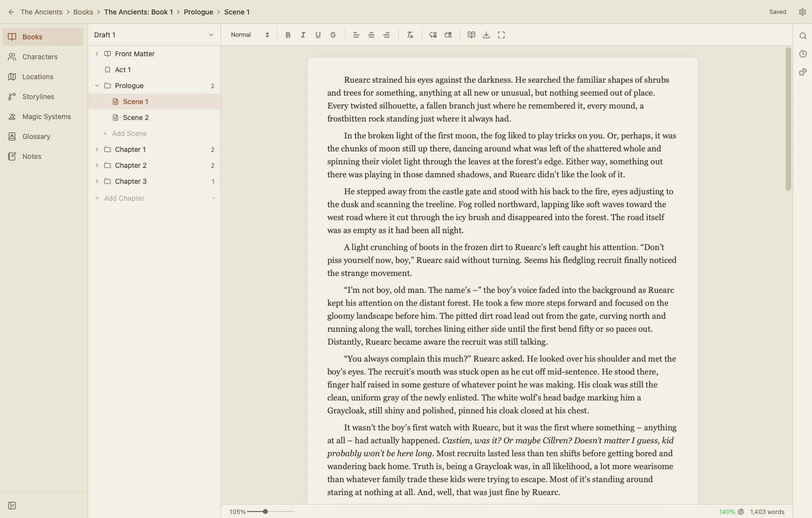The image size is (812, 518).
Task: Click the editor vertical scrollbar
Action: (788, 120)
